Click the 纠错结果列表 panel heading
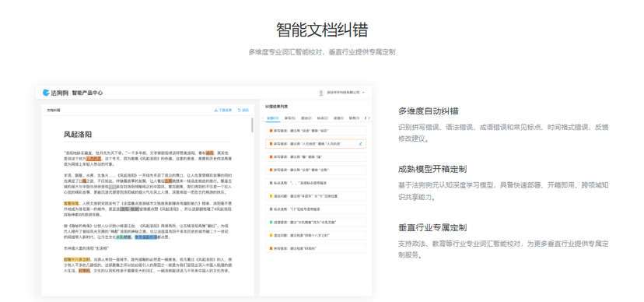Image resolution: width=644 pixels, height=302 pixels. pos(276,107)
